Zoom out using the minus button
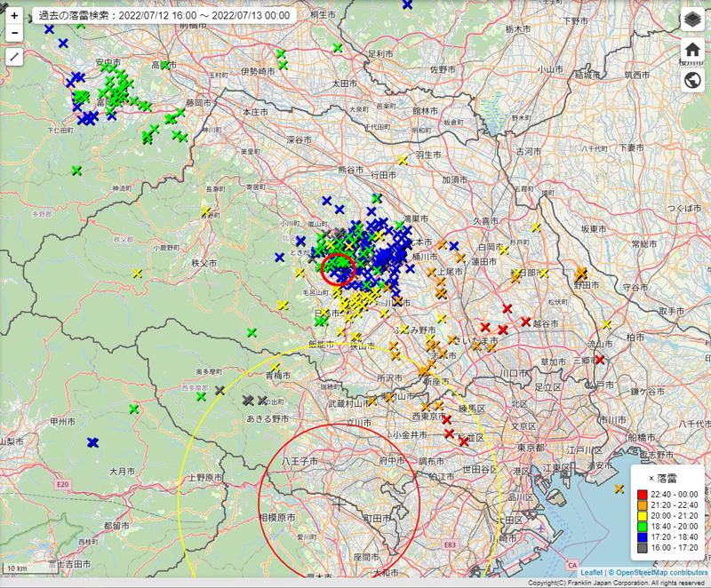Viewport: 711px width, 588px height. tap(15, 34)
